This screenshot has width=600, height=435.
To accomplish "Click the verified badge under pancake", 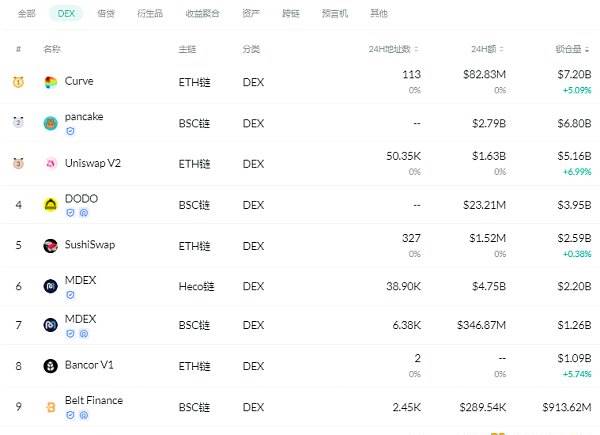I will (x=69, y=130).
